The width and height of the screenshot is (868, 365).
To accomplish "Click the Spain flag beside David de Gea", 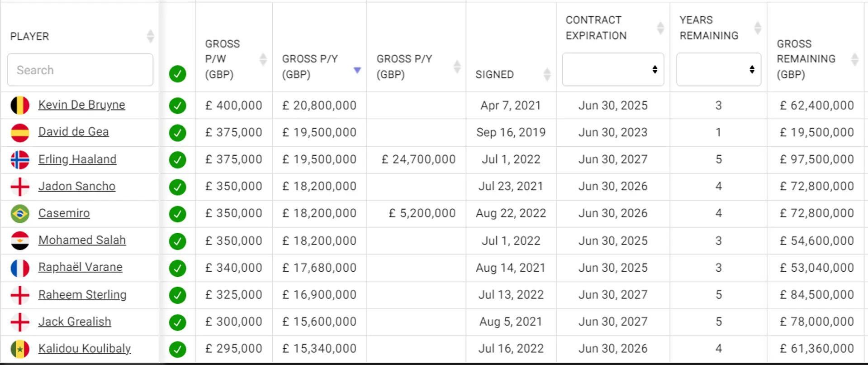I will click(x=20, y=132).
